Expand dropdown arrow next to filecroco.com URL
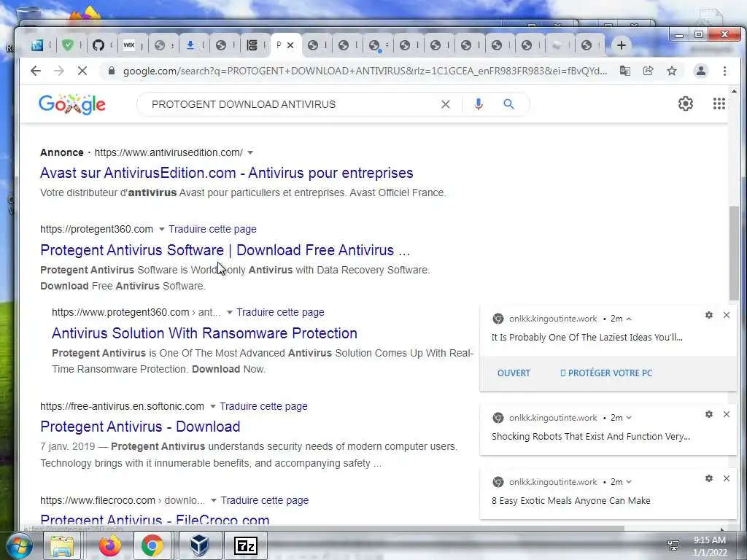 [x=214, y=500]
